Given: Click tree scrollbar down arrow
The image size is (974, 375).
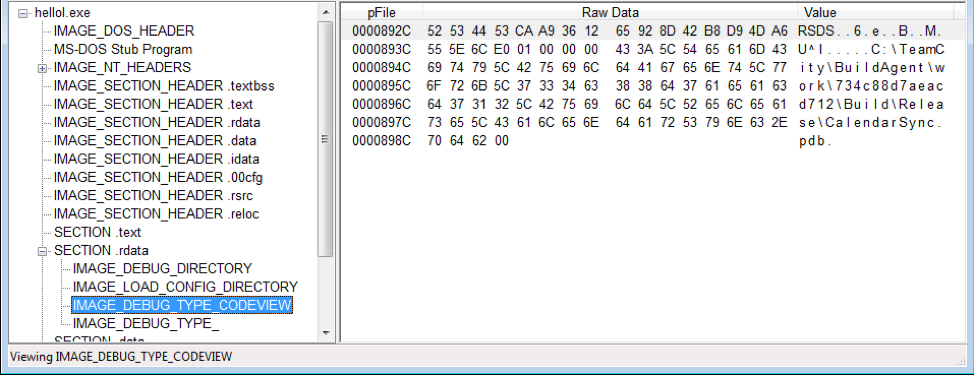Looking at the screenshot, I should point(326,333).
